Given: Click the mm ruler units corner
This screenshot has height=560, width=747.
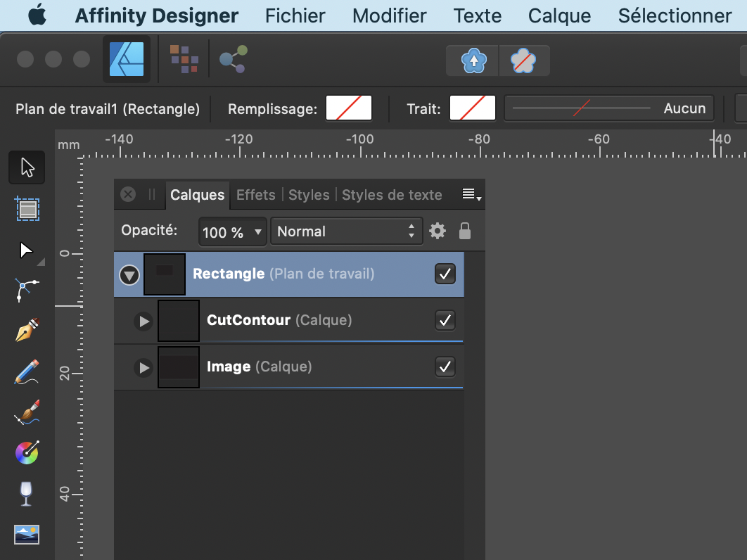Looking at the screenshot, I should (x=69, y=145).
